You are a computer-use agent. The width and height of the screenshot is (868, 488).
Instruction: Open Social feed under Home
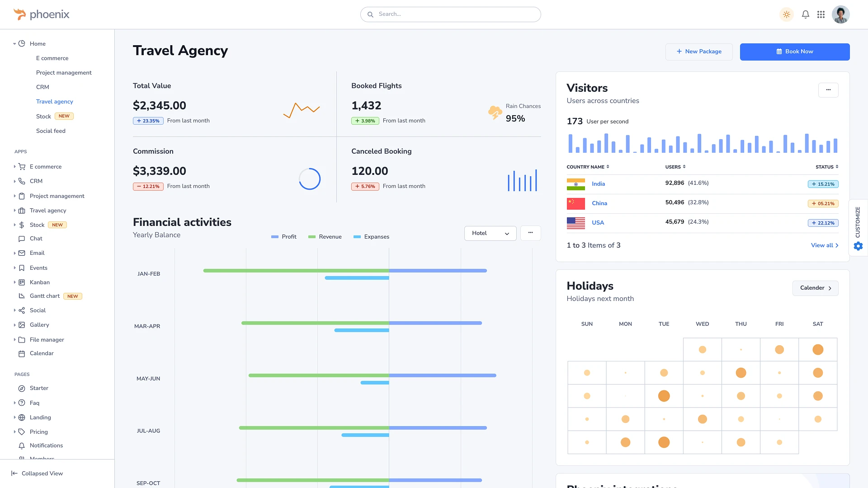(51, 131)
